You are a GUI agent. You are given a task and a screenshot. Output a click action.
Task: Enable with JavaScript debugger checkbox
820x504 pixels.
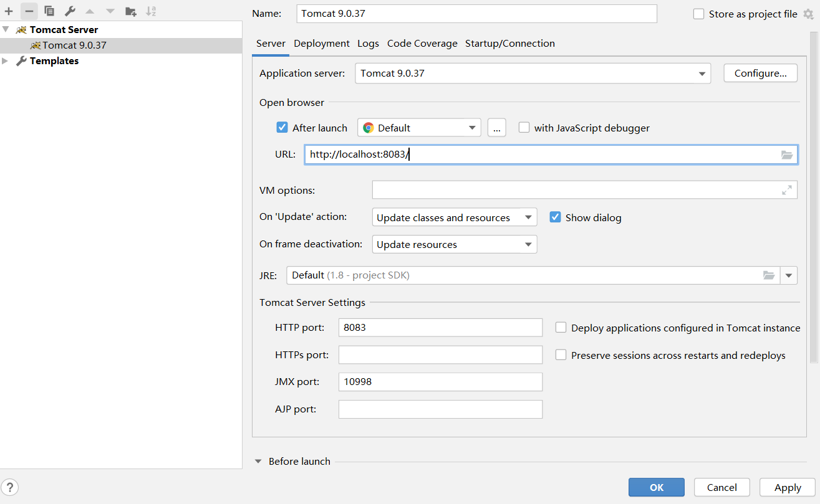524,127
